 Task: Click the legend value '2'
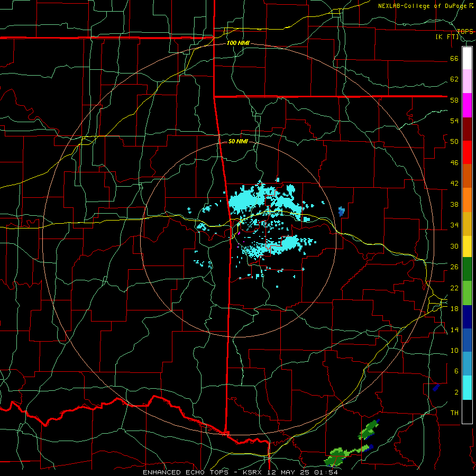(x=456, y=392)
